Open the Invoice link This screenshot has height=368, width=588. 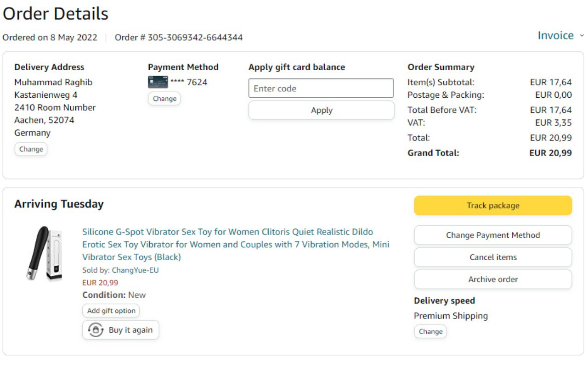[x=555, y=36]
